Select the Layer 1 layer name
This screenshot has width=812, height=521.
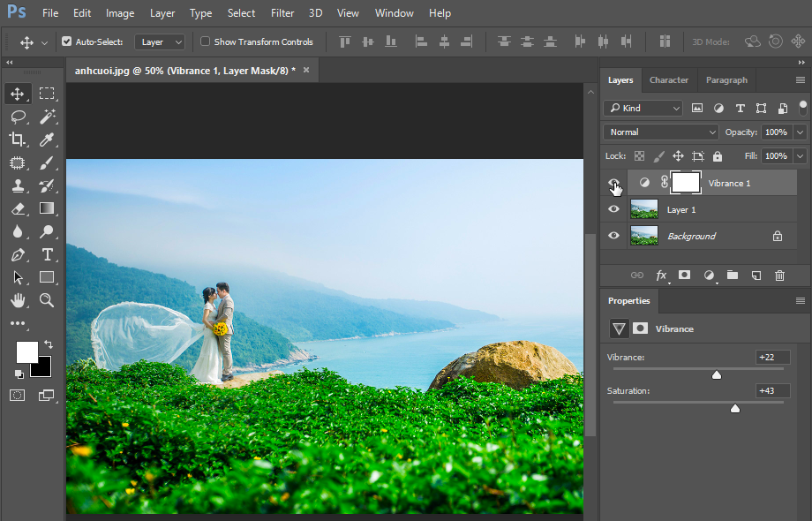(681, 210)
